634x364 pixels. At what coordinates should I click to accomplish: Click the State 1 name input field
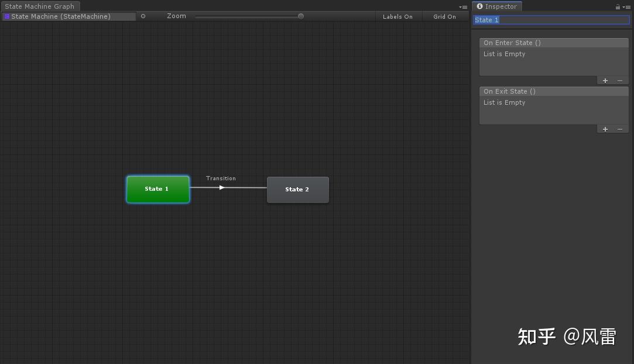551,19
